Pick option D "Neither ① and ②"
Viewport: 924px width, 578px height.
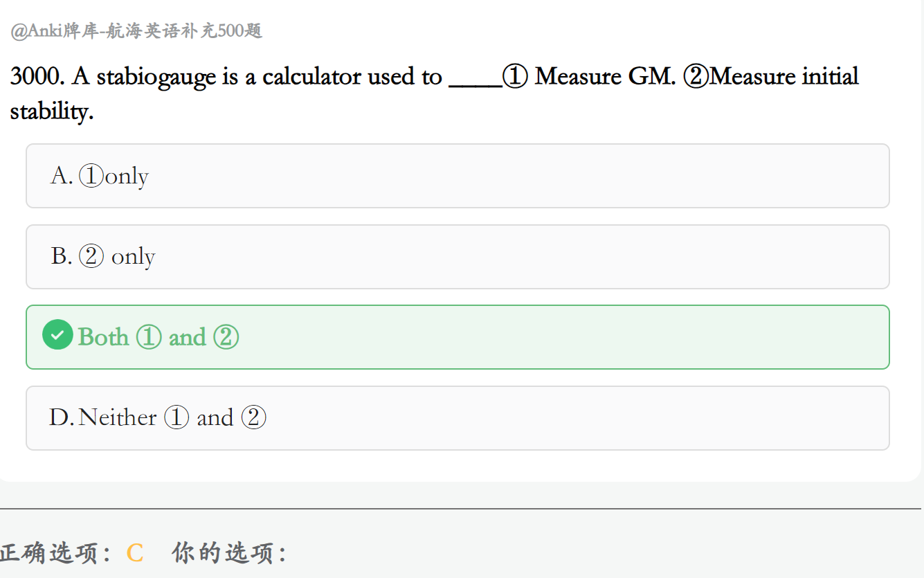click(x=457, y=418)
